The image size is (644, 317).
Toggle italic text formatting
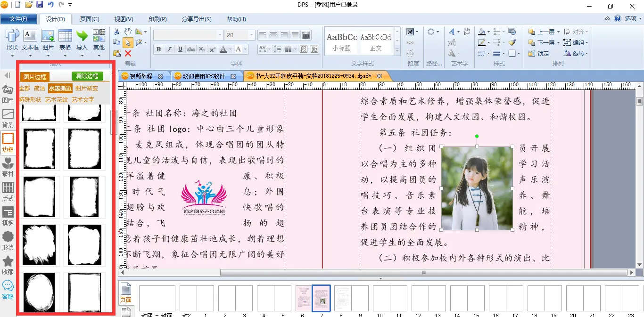coord(169,49)
